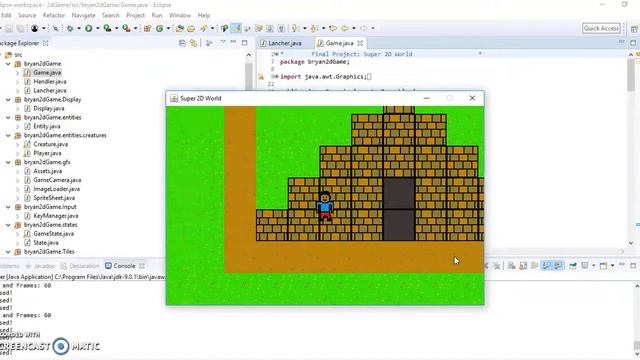Image resolution: width=640 pixels, height=360 pixels.
Task: Click the green Run button in toolbar
Action: [89, 28]
